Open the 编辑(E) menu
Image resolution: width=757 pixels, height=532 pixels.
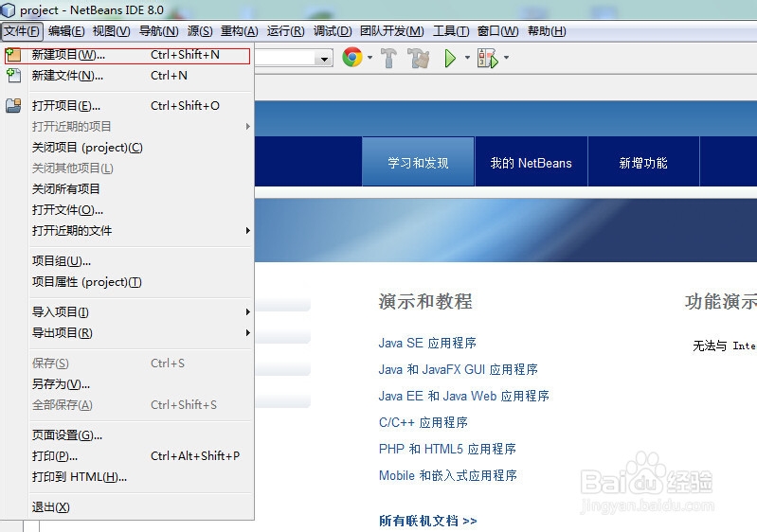(66, 31)
